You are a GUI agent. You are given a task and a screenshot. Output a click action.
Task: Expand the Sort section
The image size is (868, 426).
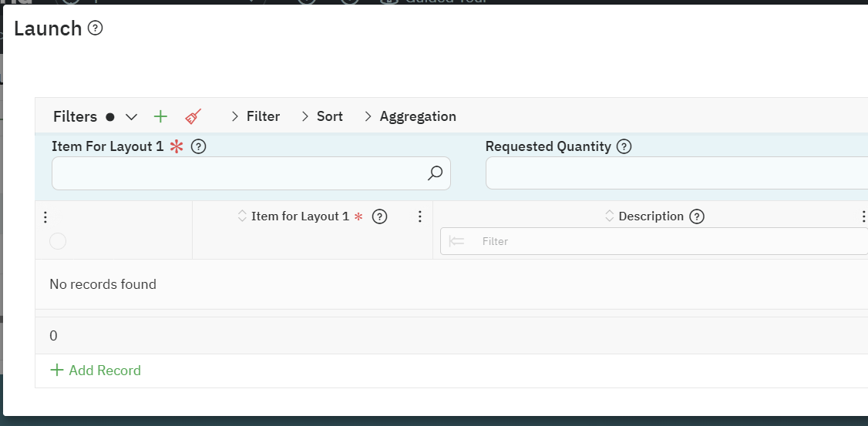click(322, 116)
